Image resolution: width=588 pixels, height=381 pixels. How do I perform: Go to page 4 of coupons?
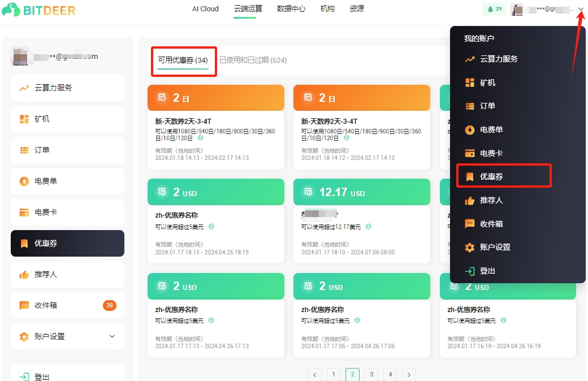(390, 375)
